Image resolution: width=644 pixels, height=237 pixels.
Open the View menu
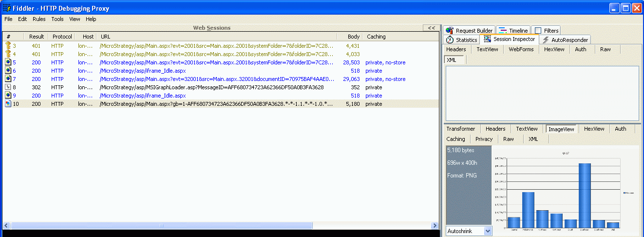tap(75, 19)
